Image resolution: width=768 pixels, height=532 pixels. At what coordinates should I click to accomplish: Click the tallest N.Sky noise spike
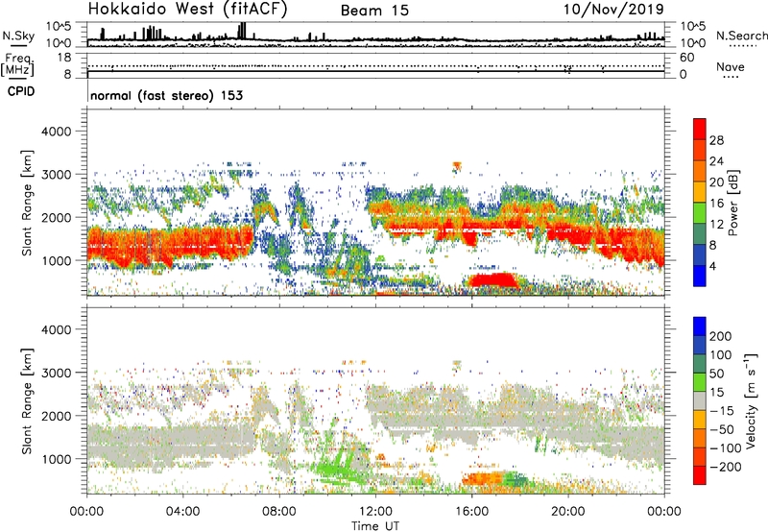(x=242, y=31)
